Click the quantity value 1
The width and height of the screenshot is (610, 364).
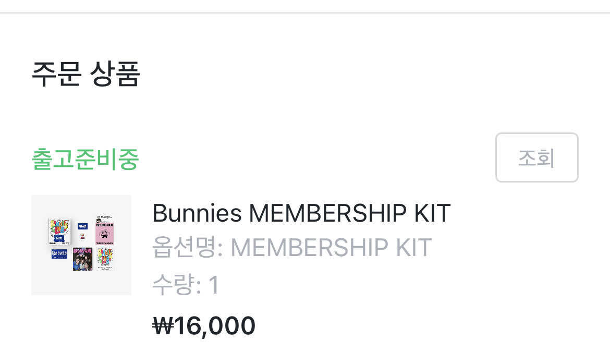pos(214,285)
